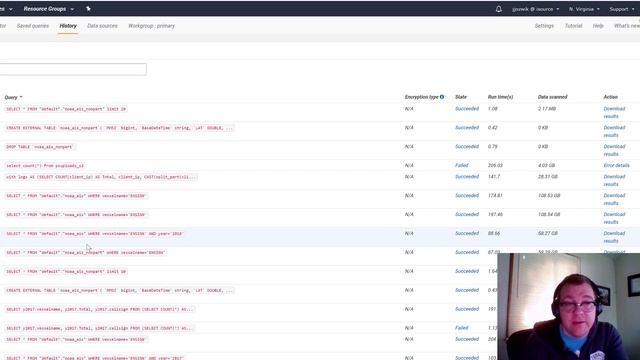Download results for the 0.79s DROP TABLE query

point(614,150)
